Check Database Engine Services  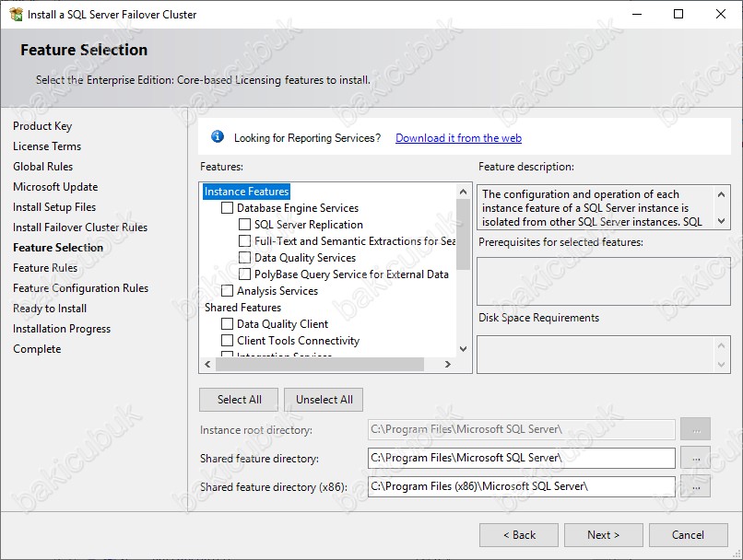pyautogui.click(x=228, y=208)
